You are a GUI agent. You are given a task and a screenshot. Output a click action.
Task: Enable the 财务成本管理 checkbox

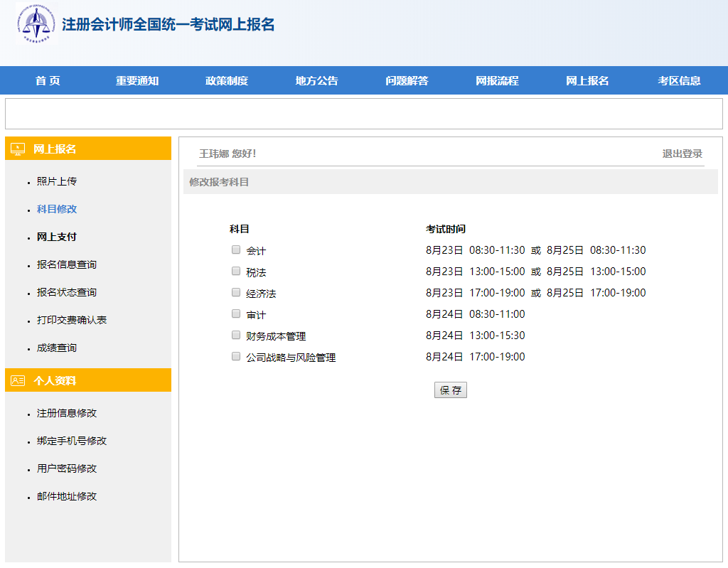pyautogui.click(x=235, y=335)
